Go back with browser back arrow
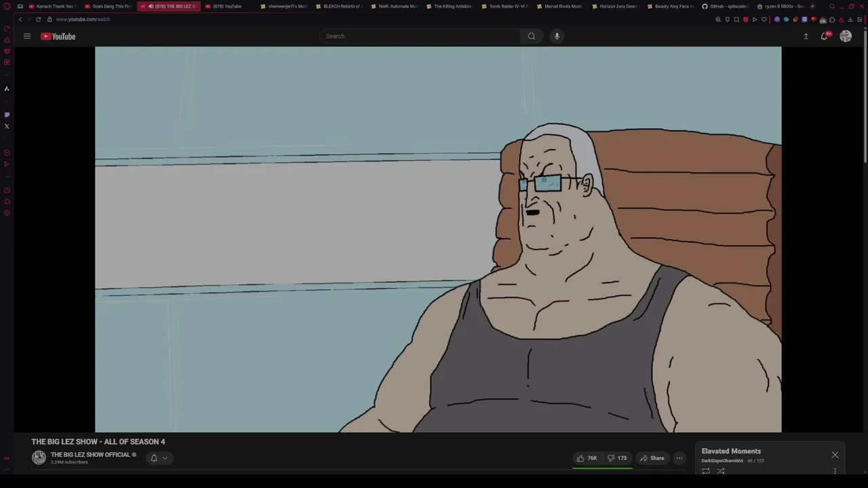The image size is (868, 488). point(20,19)
